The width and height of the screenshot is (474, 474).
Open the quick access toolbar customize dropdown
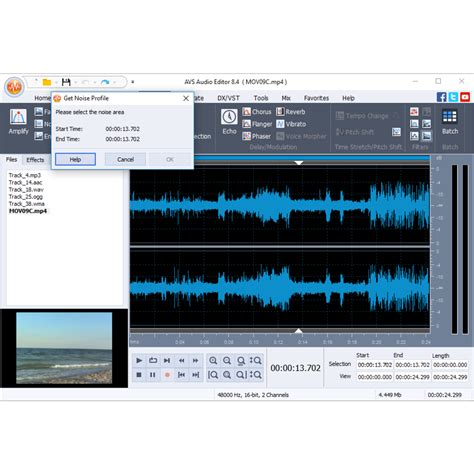click(x=133, y=82)
